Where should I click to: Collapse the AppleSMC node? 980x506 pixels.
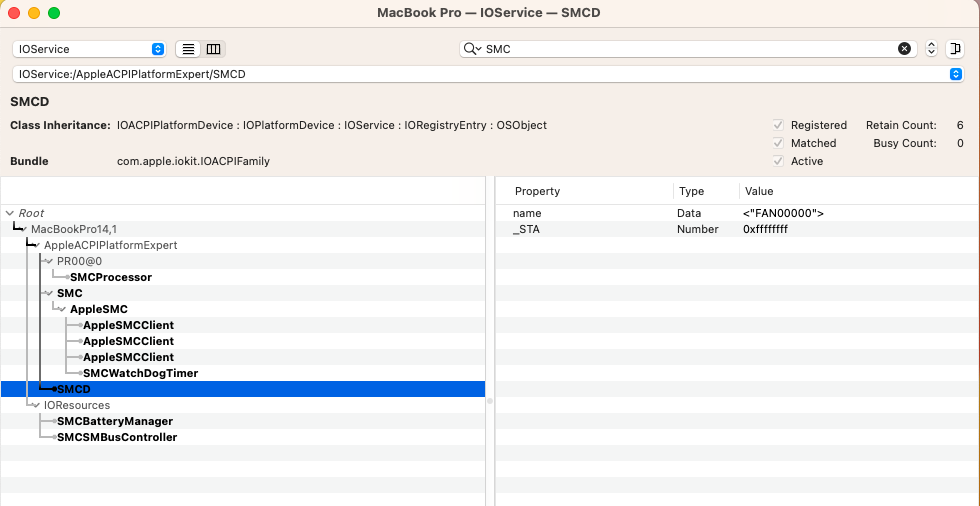point(63,309)
